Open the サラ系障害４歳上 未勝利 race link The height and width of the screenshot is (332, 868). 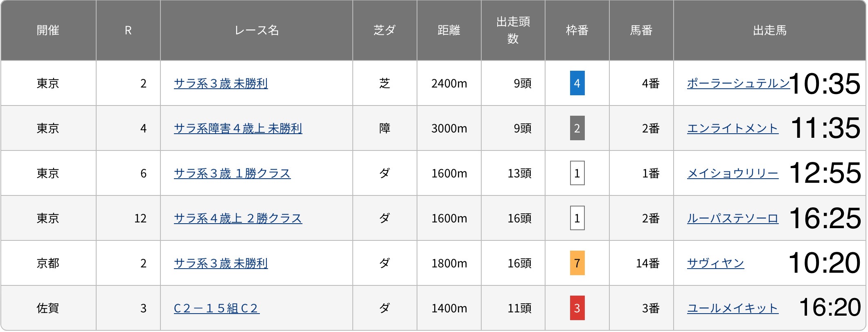tap(238, 128)
